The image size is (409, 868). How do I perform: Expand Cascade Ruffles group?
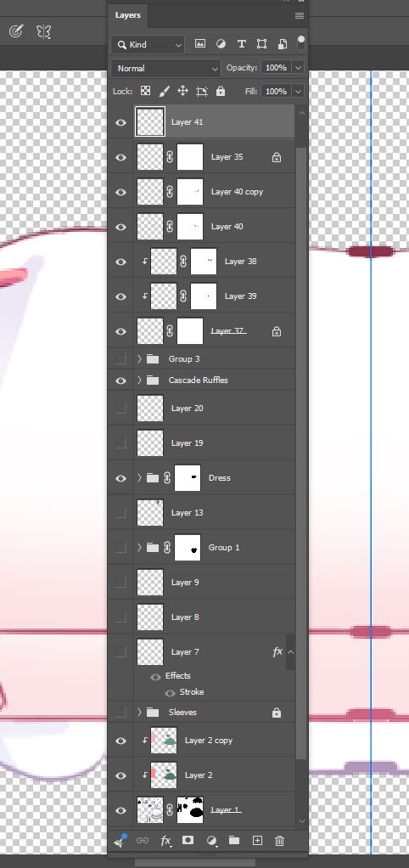tap(139, 380)
